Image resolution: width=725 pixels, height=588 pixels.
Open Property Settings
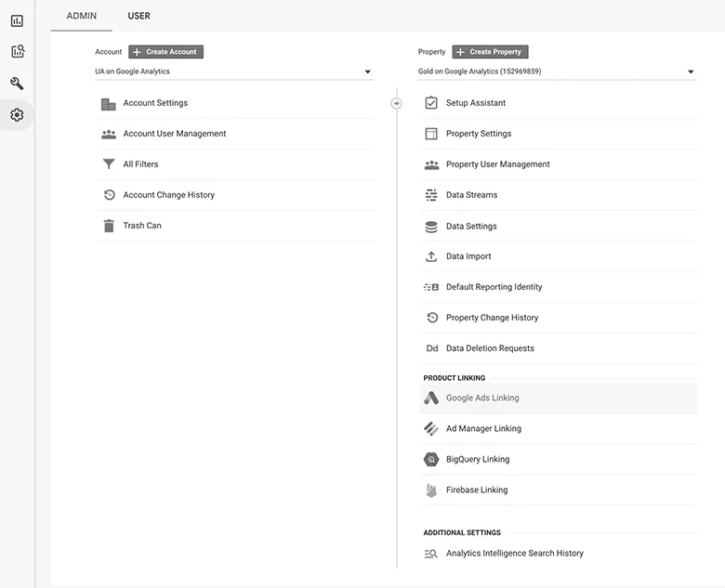[558, 134]
